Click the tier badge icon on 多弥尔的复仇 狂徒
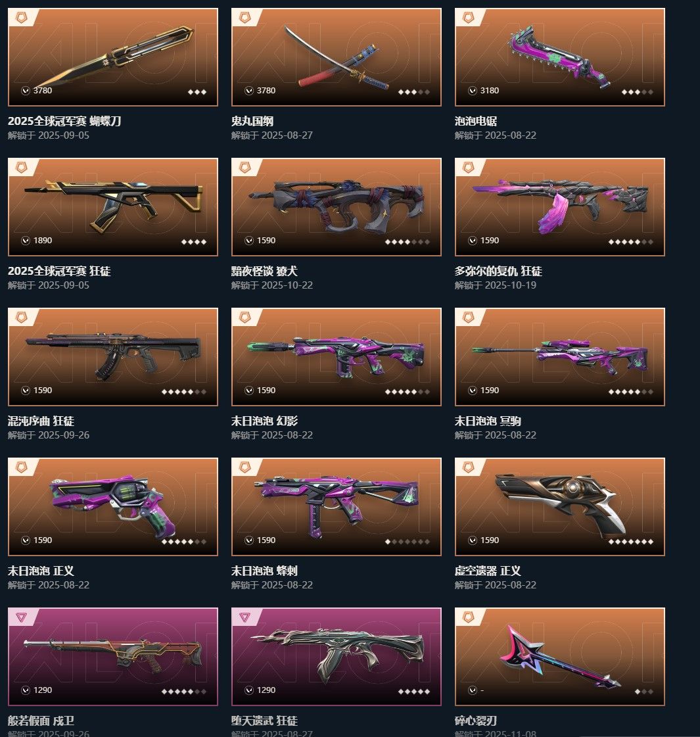This screenshot has height=737, width=700. coord(469,168)
